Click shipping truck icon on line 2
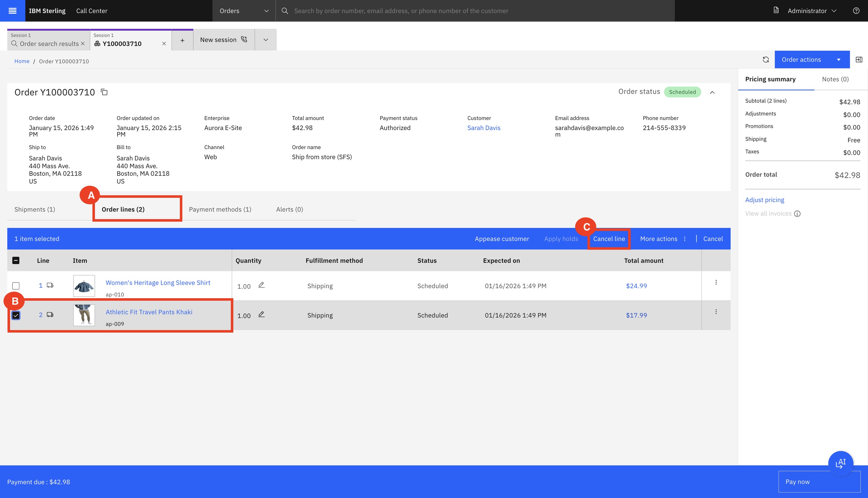868x498 pixels. tap(50, 315)
